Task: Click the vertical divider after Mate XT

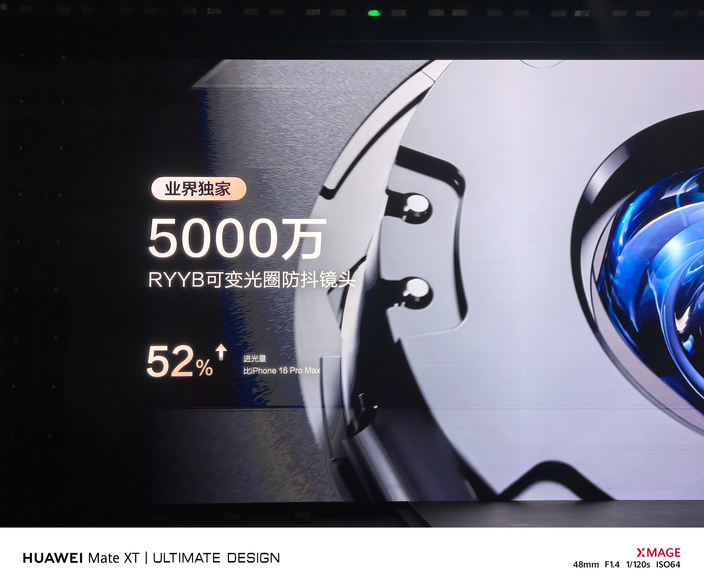Action: (146, 558)
